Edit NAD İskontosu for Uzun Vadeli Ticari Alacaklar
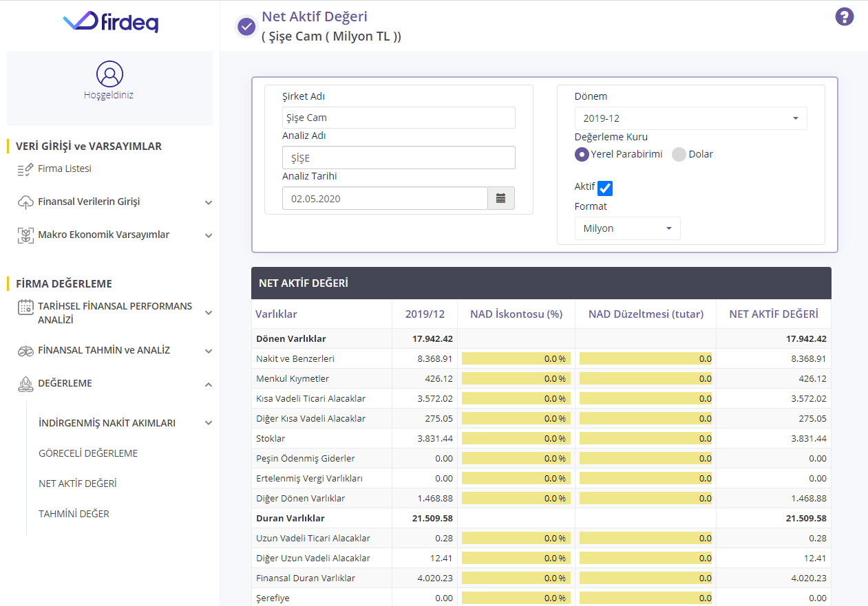The width and height of the screenshot is (868, 606). pyautogui.click(x=516, y=538)
